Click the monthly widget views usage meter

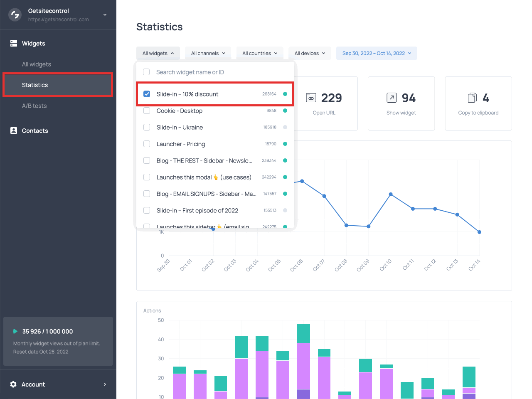(58, 341)
